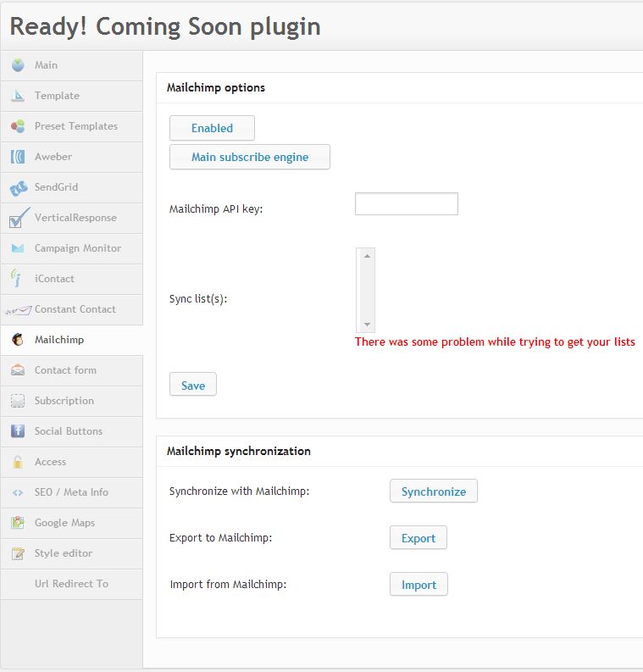This screenshot has width=643, height=672.
Task: Click Sync list scrollbar up arrow
Action: (367, 256)
